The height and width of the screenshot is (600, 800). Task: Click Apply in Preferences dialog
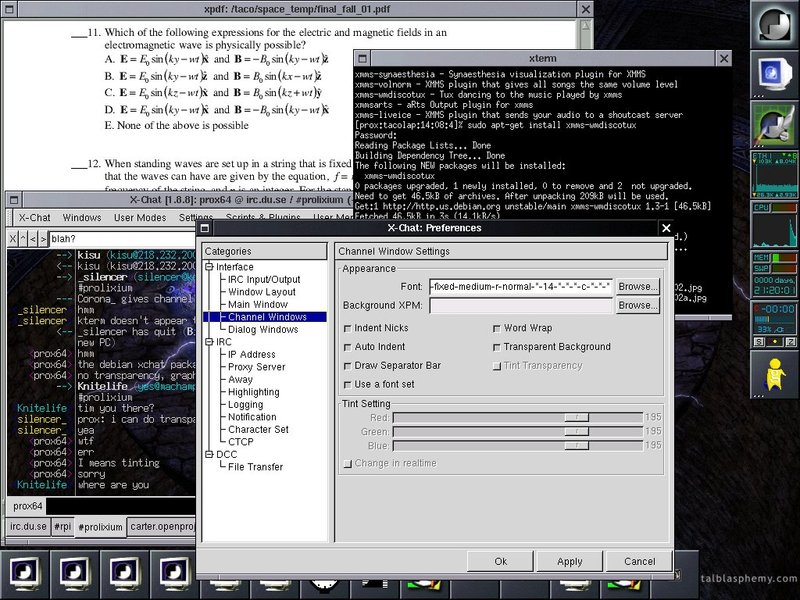[569, 561]
